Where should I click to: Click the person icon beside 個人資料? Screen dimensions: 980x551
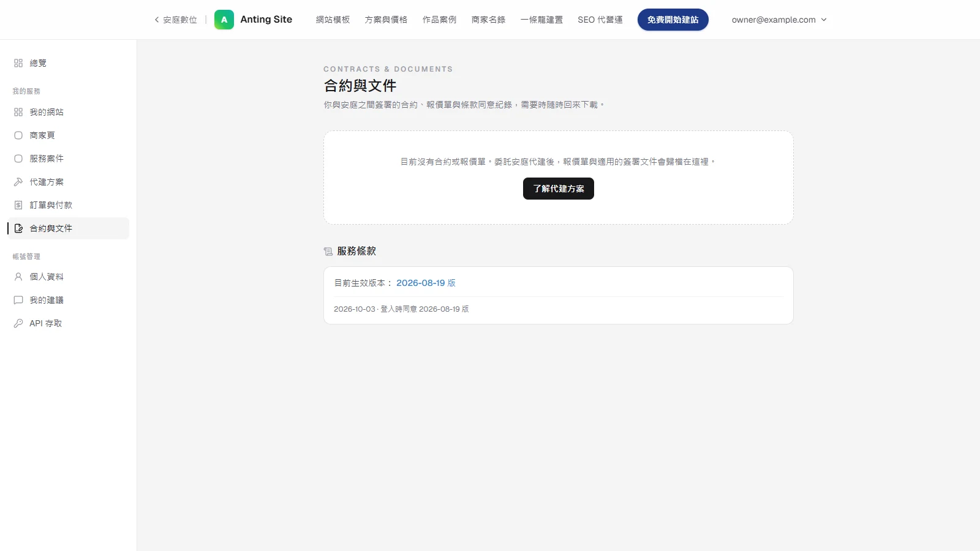point(18,277)
